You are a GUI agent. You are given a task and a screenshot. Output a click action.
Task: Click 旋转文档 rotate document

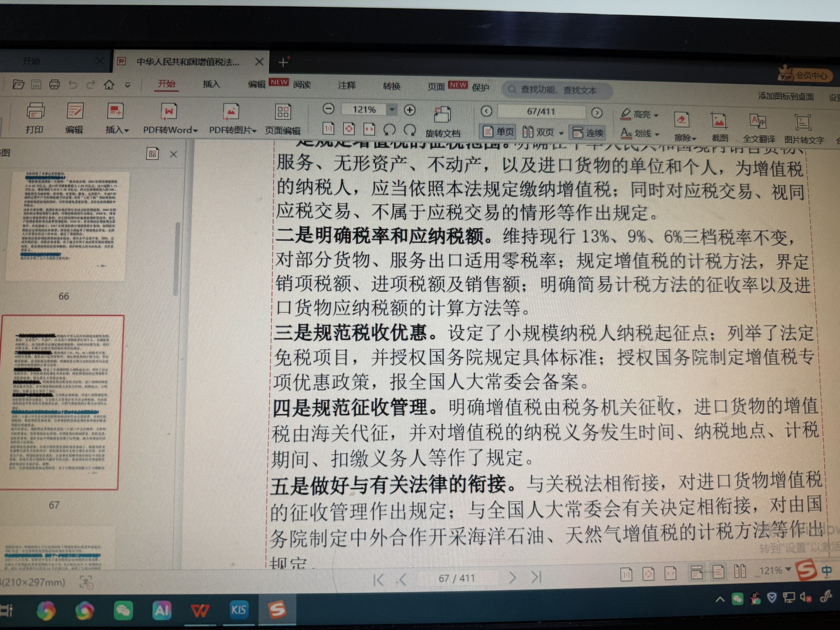pos(443,122)
